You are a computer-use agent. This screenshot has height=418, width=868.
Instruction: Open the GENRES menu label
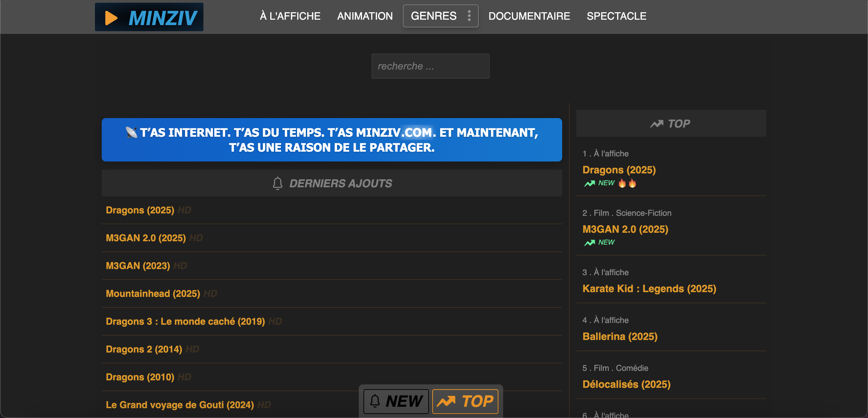[434, 16]
